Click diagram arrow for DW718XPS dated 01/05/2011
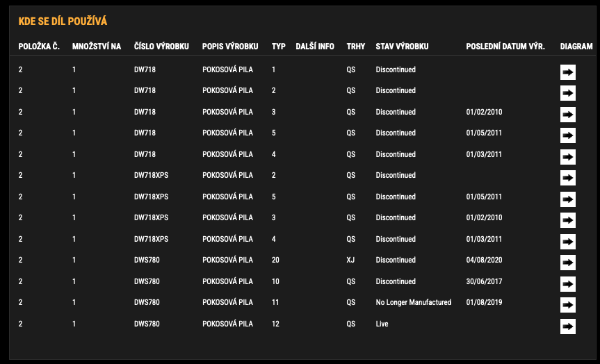The height and width of the screenshot is (364, 600). (x=568, y=199)
